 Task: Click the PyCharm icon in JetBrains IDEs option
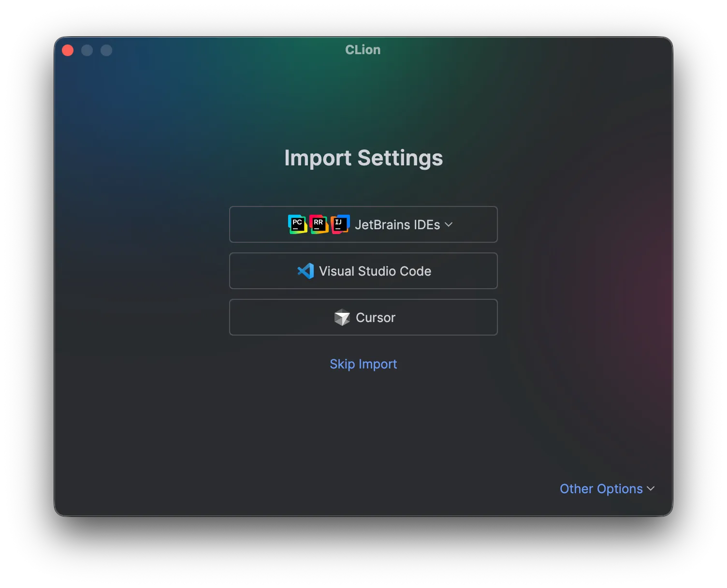[297, 224]
